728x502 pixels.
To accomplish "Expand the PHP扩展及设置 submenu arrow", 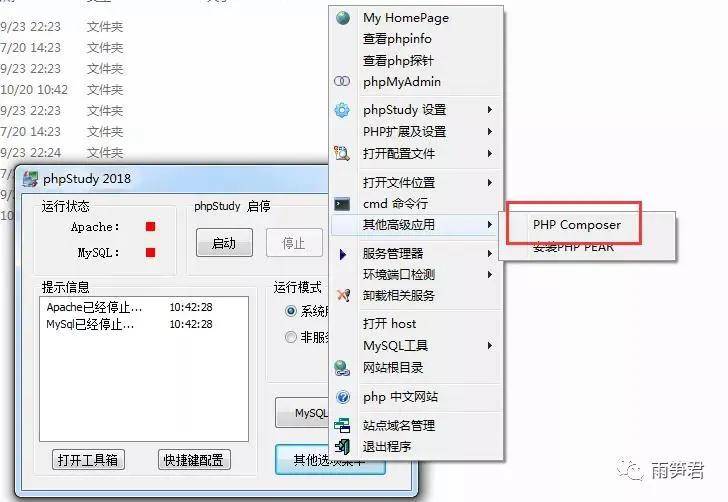I will pyautogui.click(x=490, y=132).
